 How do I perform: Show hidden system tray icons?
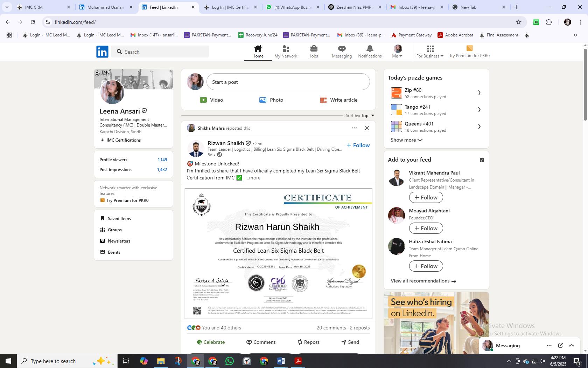tap(509, 361)
